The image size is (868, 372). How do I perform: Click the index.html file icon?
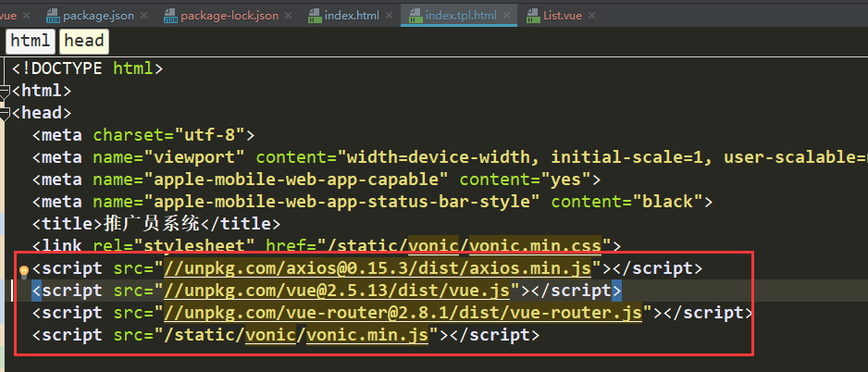pyautogui.click(x=315, y=16)
